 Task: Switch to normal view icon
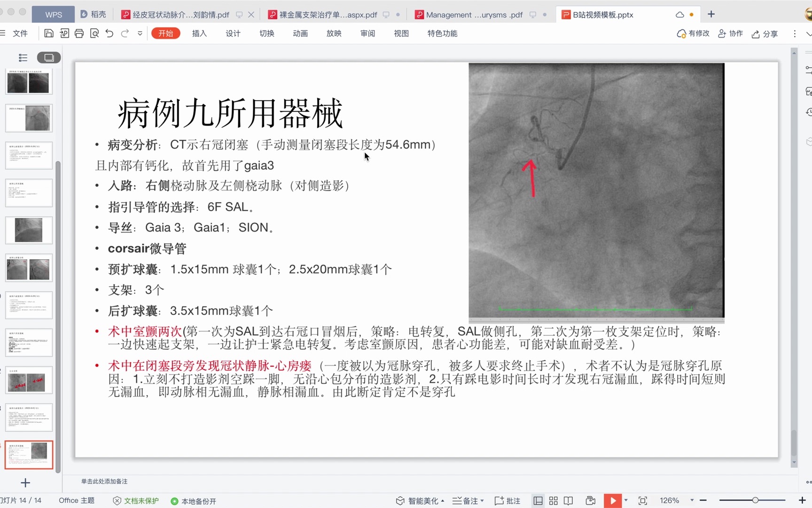538,501
